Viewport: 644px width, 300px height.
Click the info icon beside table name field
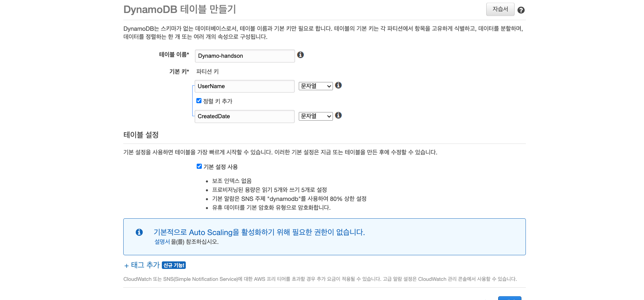[x=300, y=55]
